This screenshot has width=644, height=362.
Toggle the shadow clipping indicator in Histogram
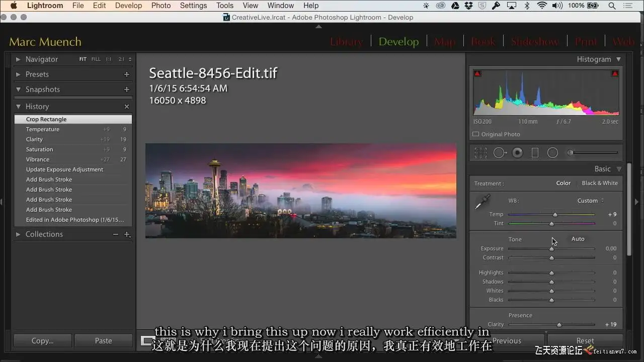(x=477, y=73)
